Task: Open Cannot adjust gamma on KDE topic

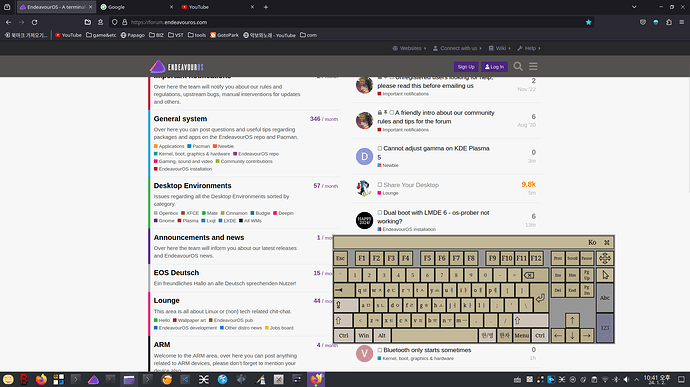Action: click(433, 152)
